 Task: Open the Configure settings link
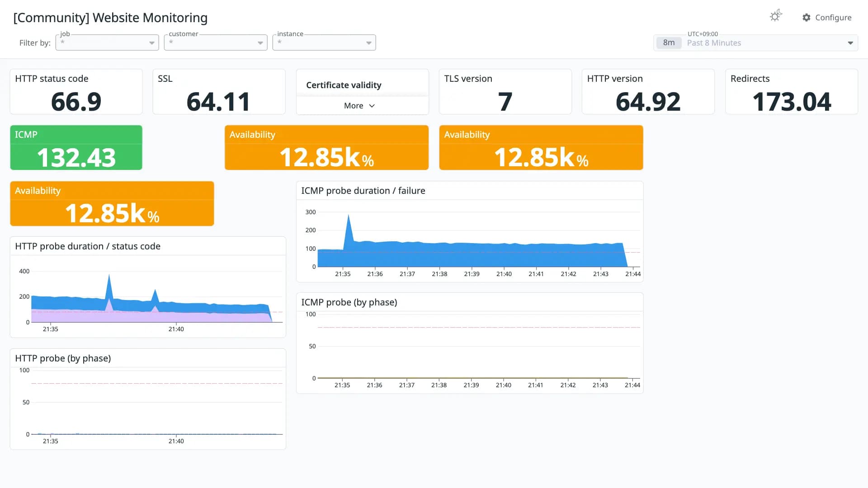pyautogui.click(x=827, y=18)
